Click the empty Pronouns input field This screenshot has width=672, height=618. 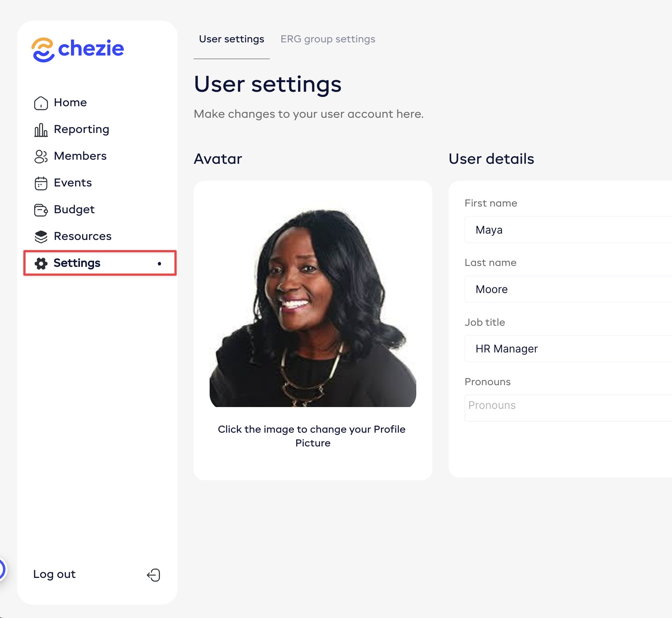568,408
